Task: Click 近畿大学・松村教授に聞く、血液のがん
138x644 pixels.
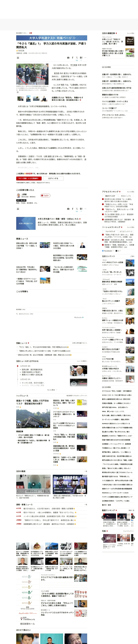Action: pos(117,74)
